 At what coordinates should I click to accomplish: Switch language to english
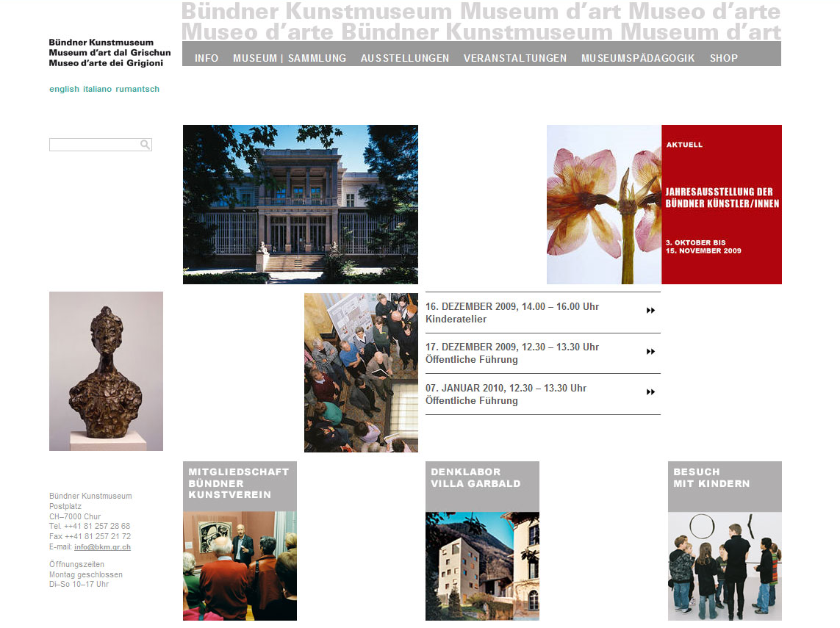[64, 89]
